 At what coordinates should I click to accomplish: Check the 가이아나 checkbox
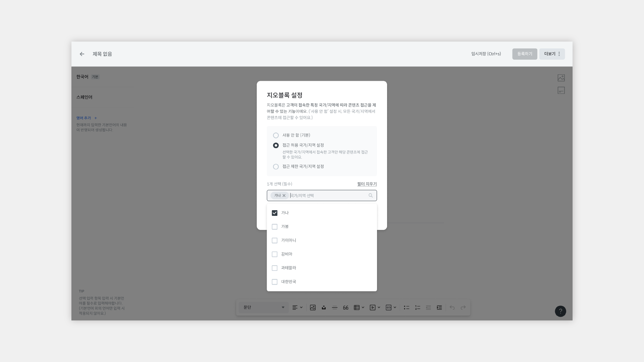coord(274,241)
